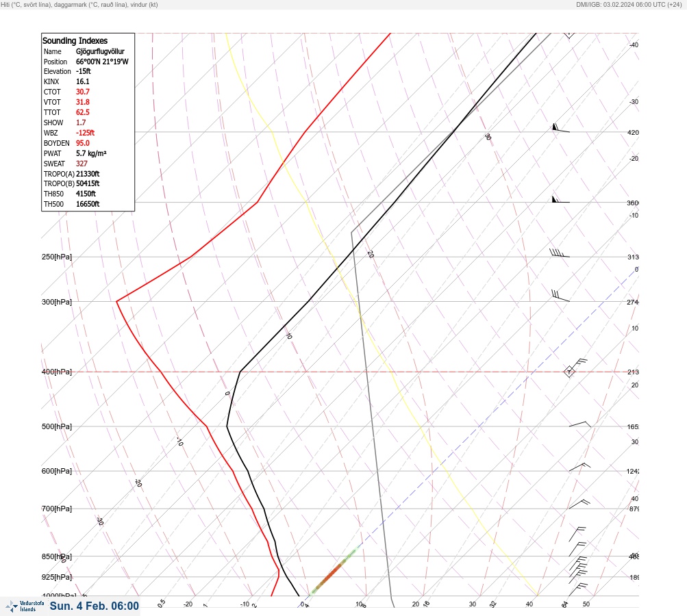
Task: Click the 500[hPa] pressure label
Action: pos(57,426)
